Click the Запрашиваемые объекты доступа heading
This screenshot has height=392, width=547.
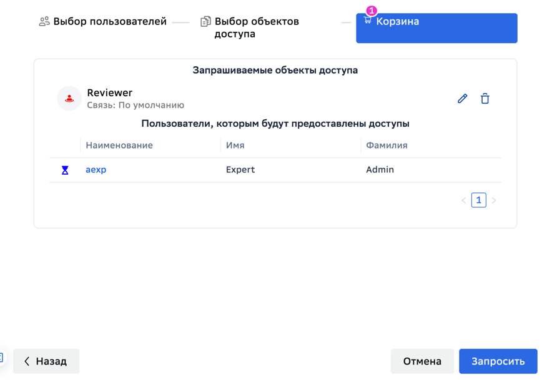(275, 71)
